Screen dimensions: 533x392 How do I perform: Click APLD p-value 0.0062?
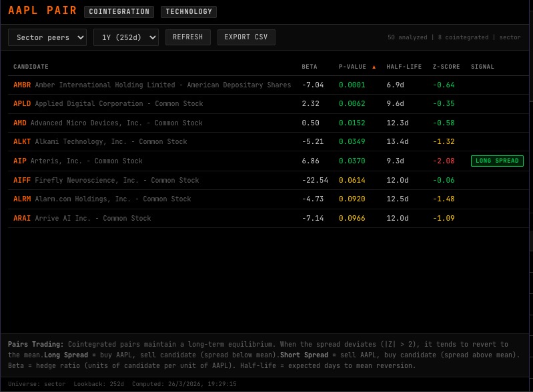point(352,103)
